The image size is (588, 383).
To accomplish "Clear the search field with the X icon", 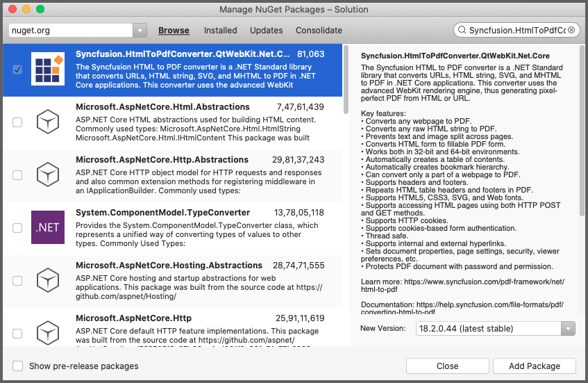I will click(571, 30).
